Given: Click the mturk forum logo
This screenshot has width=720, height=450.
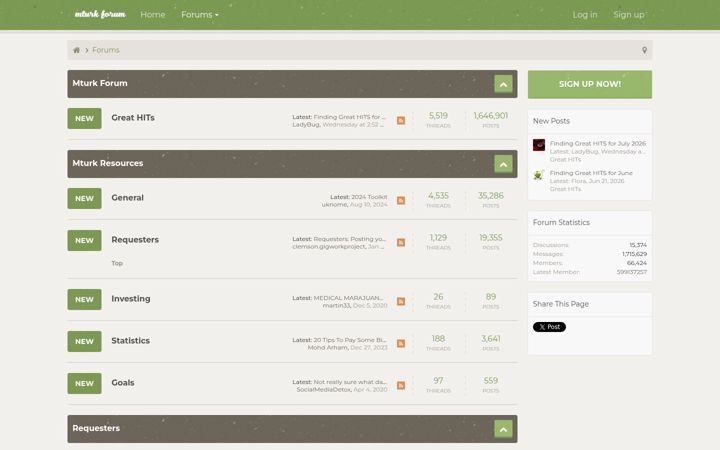Looking at the screenshot, I should point(100,14).
